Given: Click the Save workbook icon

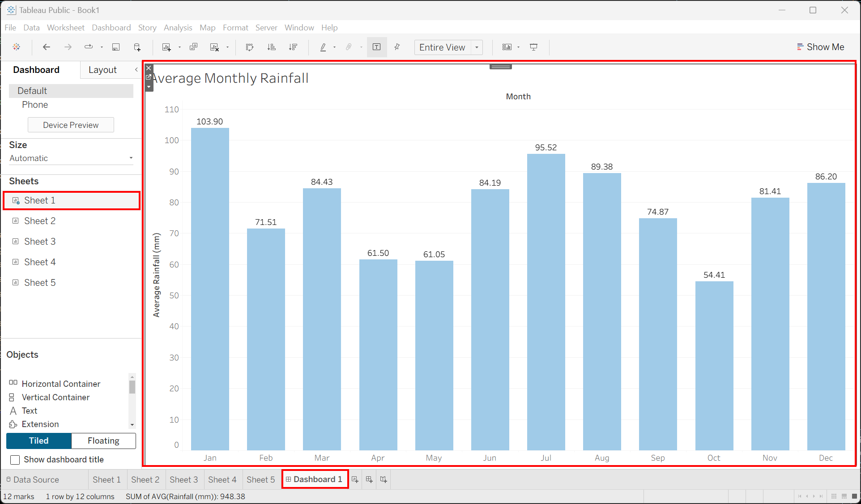Looking at the screenshot, I should pos(116,47).
